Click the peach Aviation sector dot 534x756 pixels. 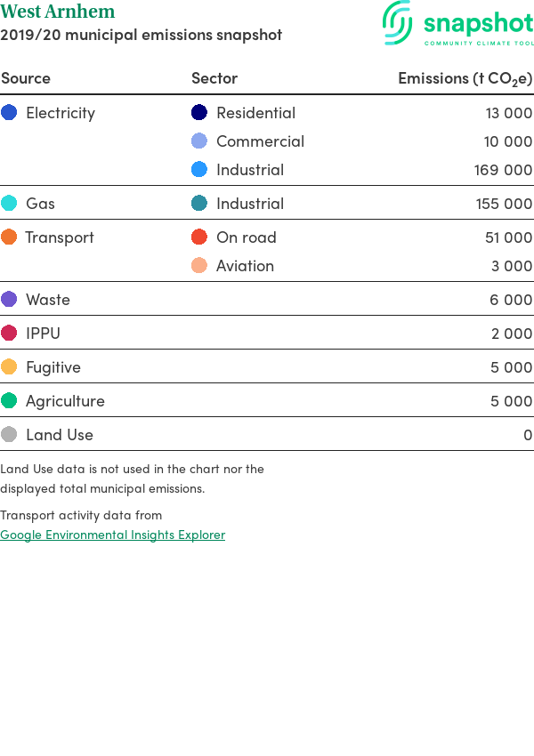[199, 265]
